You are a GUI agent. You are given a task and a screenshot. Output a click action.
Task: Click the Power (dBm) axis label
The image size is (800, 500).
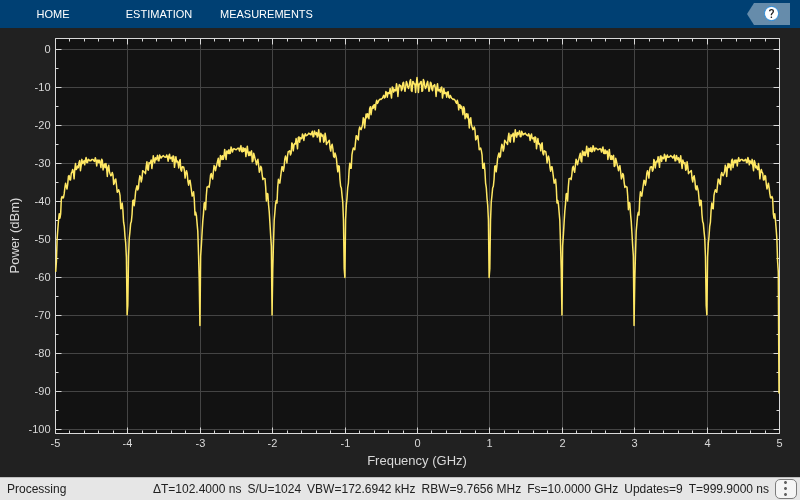coord(15,236)
